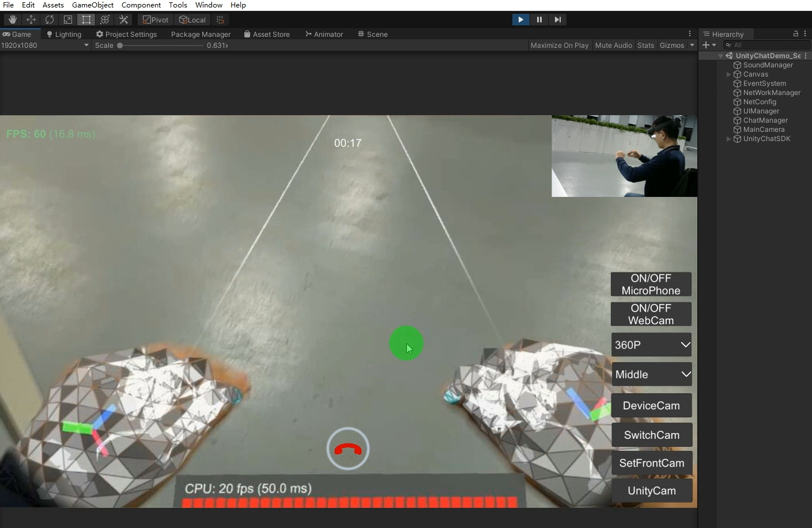Click the UIManager cube icon
This screenshot has height=528, width=812.
coord(737,111)
